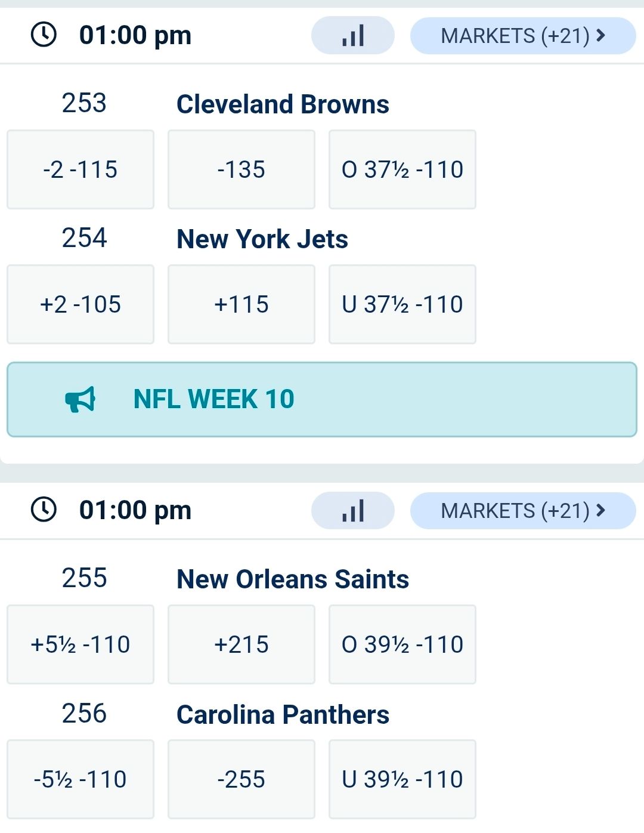644x833 pixels.
Task: Tap clock icon for Saints-Panthers game time
Action: coord(44,510)
